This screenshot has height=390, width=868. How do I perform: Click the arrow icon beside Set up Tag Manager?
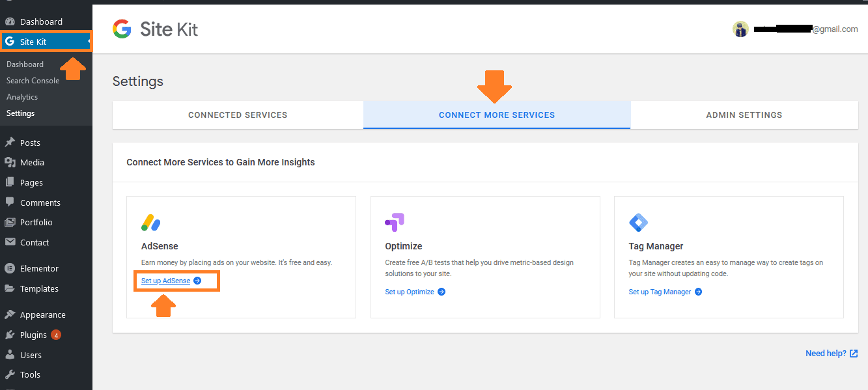click(x=698, y=292)
